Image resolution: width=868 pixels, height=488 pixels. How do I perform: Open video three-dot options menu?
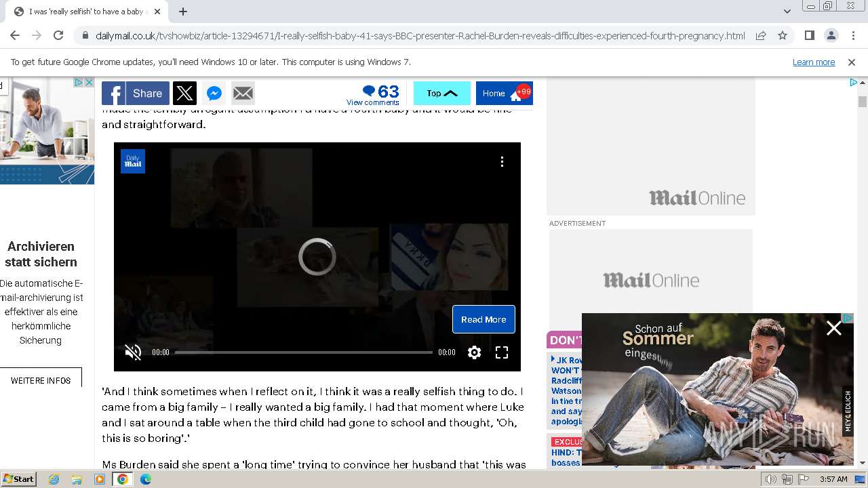pyautogui.click(x=502, y=161)
